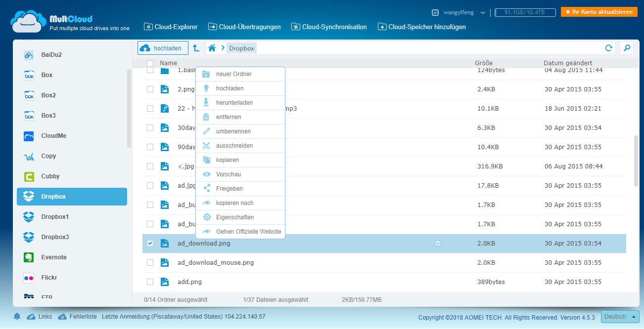The height and width of the screenshot is (329, 644).
Task: Select Evernote in the cloud drive list
Action: [x=54, y=257]
